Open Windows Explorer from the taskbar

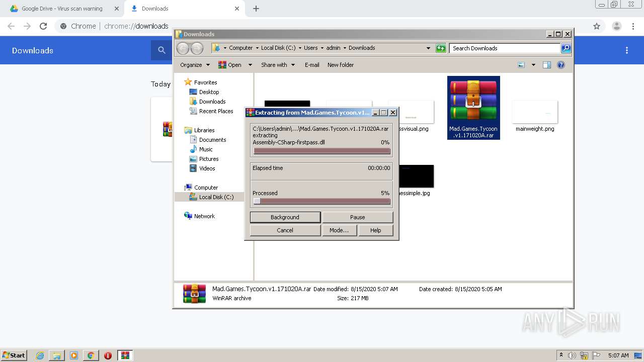pyautogui.click(x=57, y=355)
